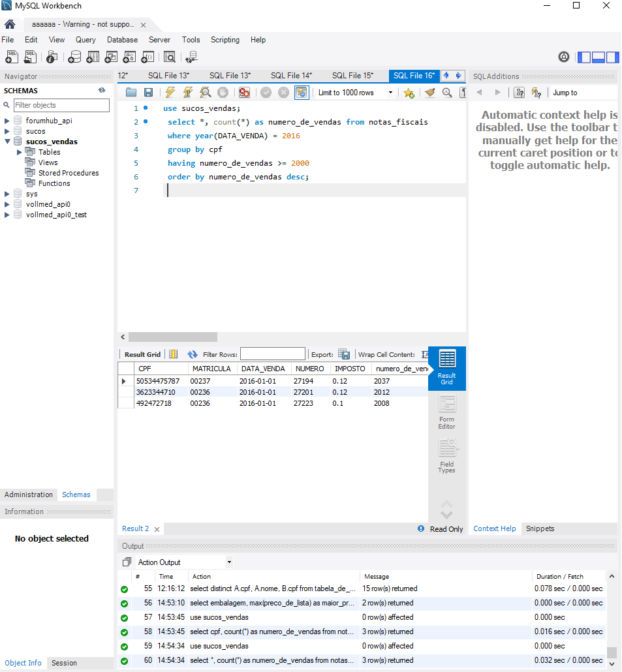Open SQL script file in new tab icon
This screenshot has height=672, width=622.
pos(31,57)
